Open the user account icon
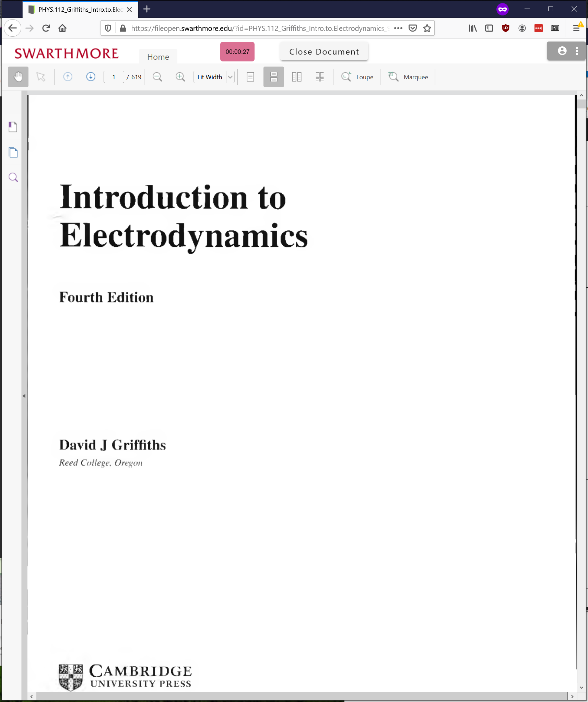Image resolution: width=588 pixels, height=702 pixels. click(x=562, y=51)
